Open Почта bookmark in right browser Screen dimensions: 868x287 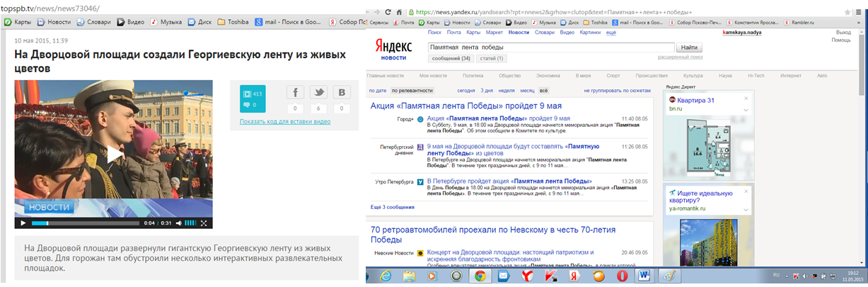tap(405, 22)
